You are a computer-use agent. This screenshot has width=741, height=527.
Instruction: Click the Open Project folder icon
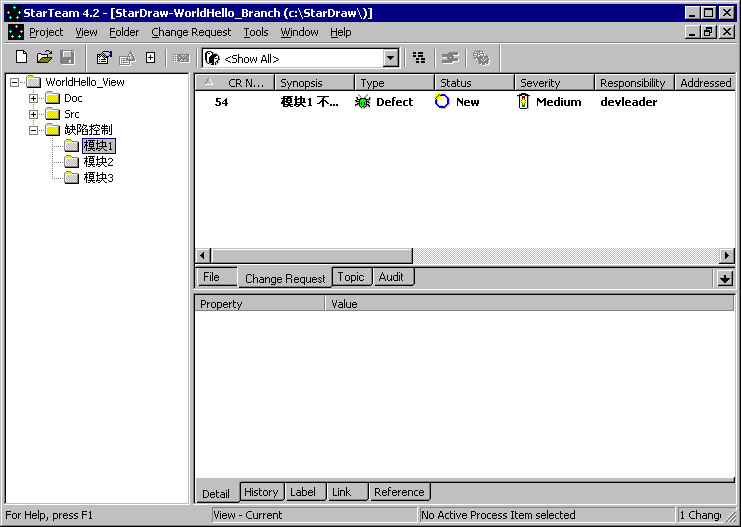(x=44, y=58)
